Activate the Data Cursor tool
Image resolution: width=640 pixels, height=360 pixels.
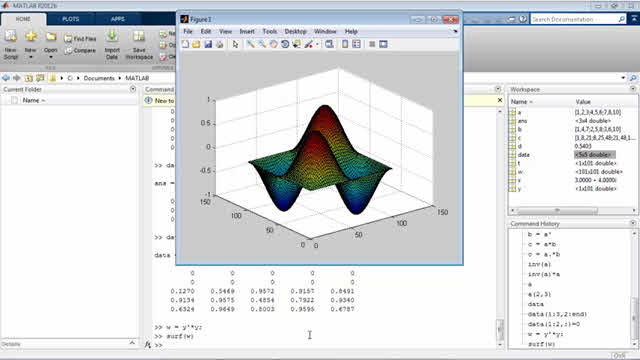pyautogui.click(x=296, y=44)
